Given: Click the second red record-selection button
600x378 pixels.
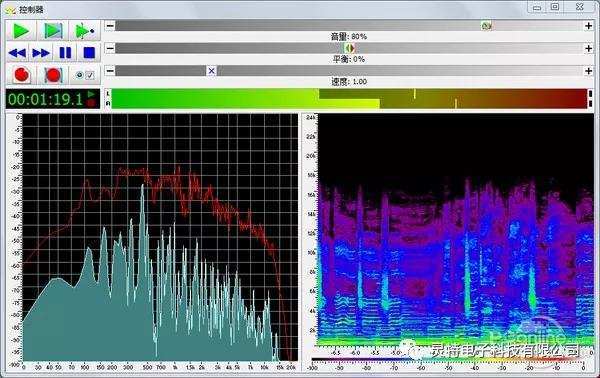Looking at the screenshot, I should click(x=53, y=75).
